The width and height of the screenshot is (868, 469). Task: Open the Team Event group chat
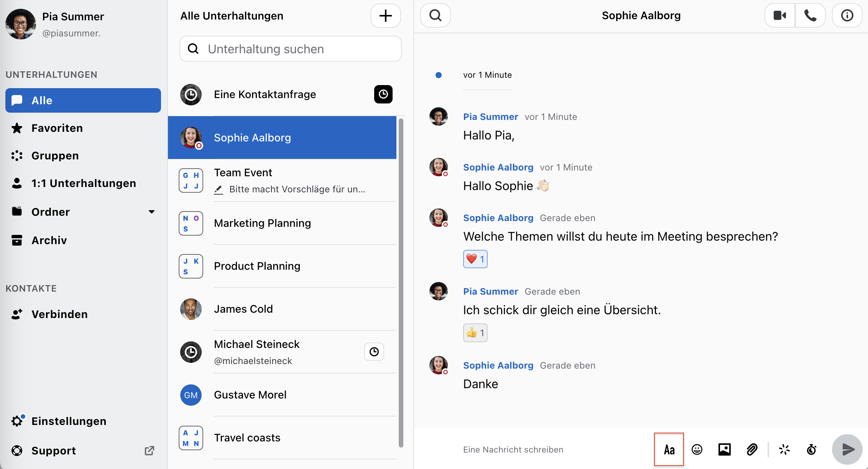point(282,180)
